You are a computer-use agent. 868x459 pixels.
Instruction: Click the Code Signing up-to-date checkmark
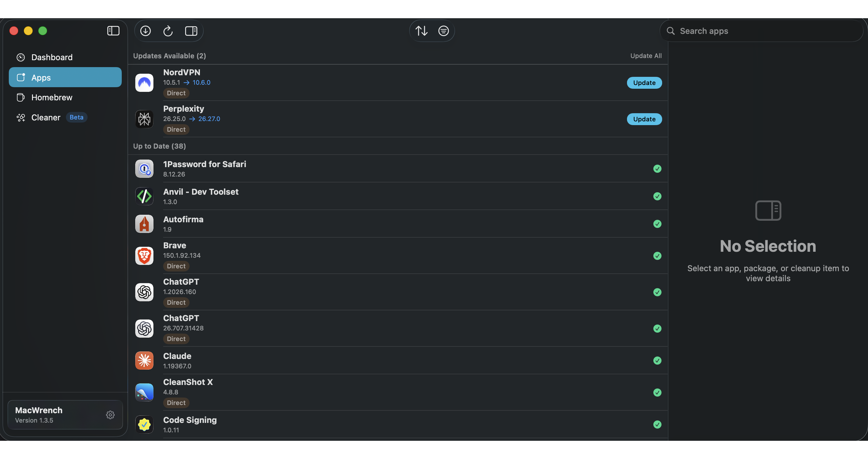(657, 424)
